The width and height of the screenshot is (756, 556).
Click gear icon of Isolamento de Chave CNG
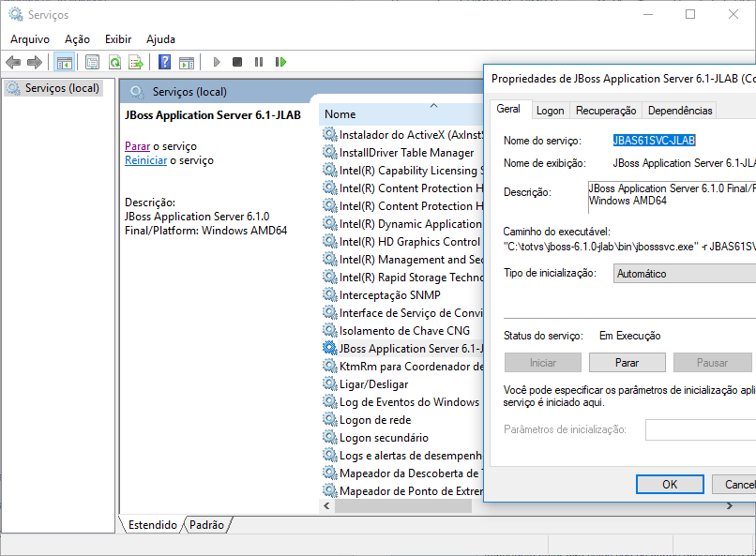click(330, 331)
